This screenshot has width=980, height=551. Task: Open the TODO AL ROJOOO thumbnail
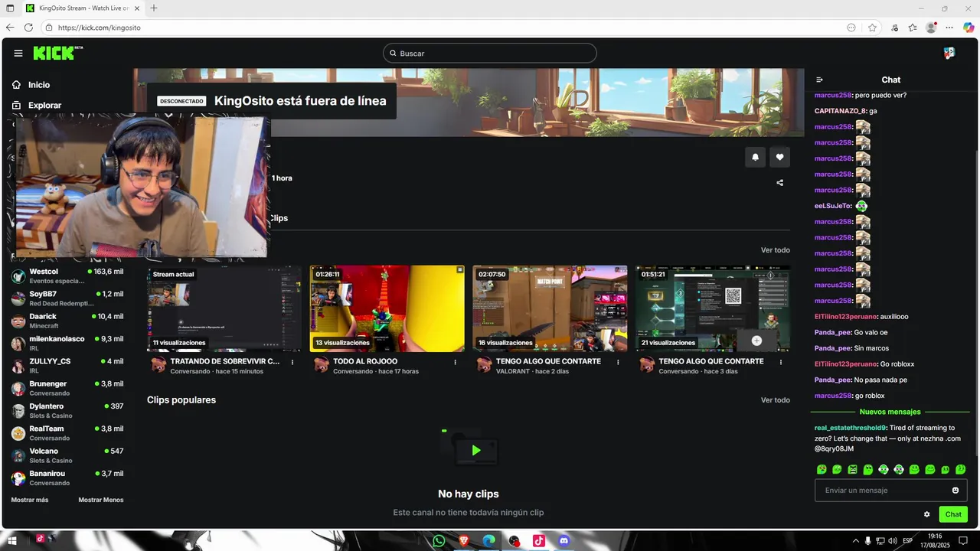click(x=387, y=308)
